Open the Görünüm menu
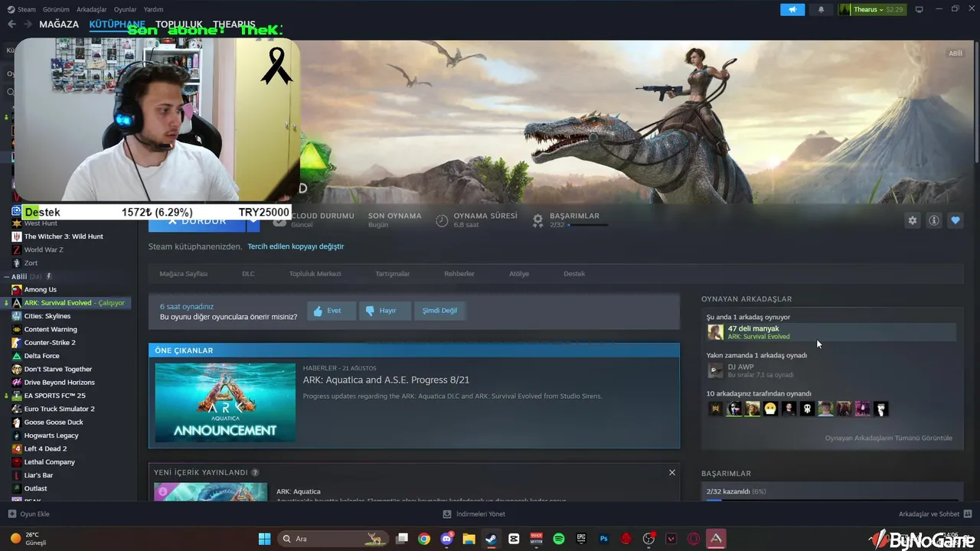 [56, 9]
